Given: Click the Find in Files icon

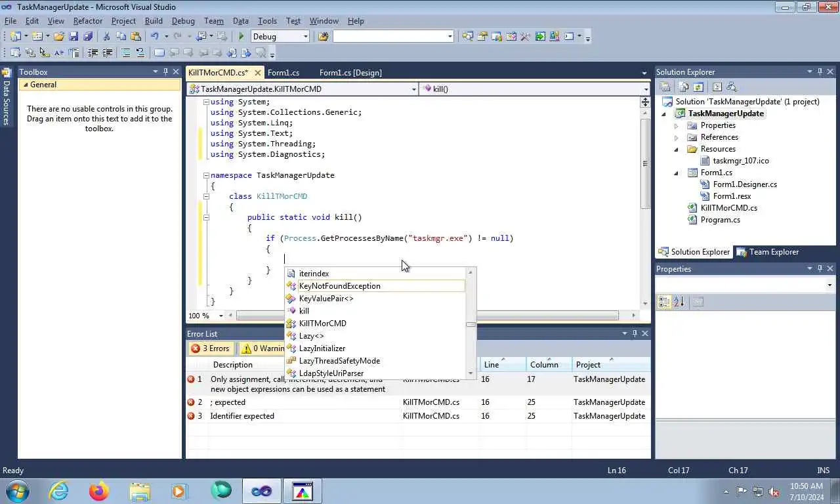Looking at the screenshot, I should 323,37.
